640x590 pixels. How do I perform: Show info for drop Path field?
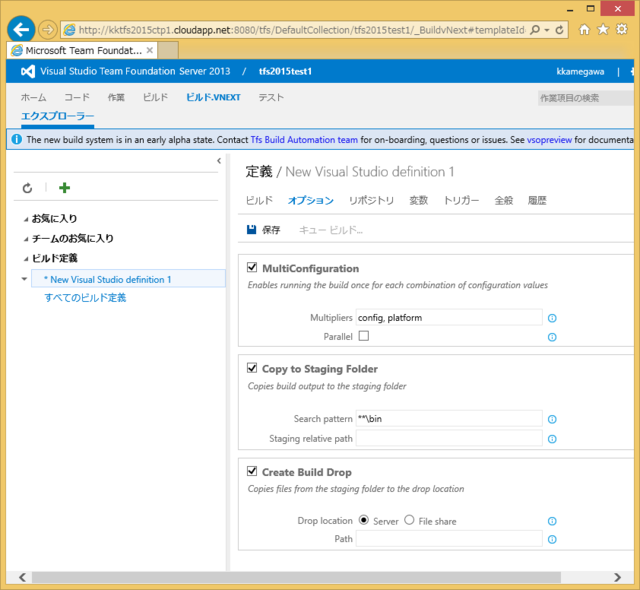click(552, 539)
